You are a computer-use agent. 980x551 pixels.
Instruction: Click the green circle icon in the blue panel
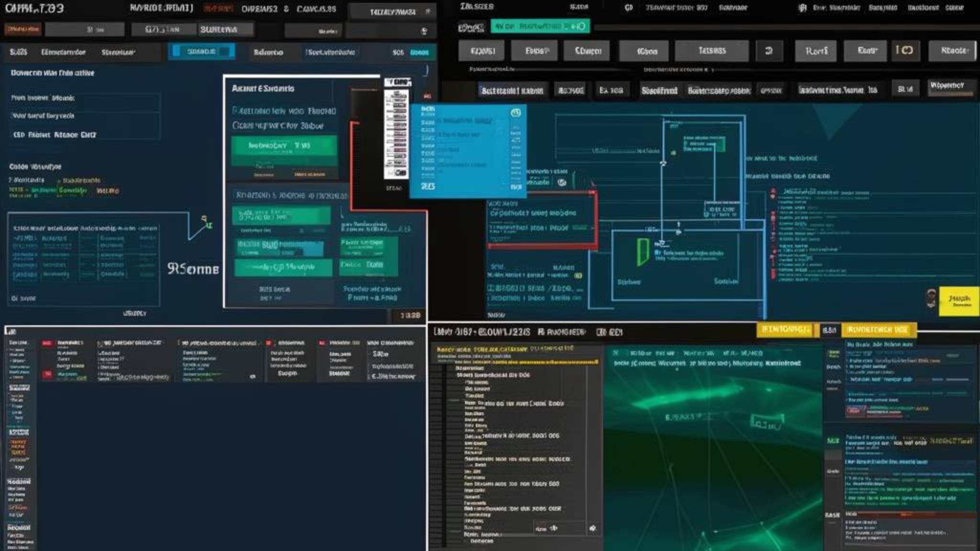tap(515, 113)
